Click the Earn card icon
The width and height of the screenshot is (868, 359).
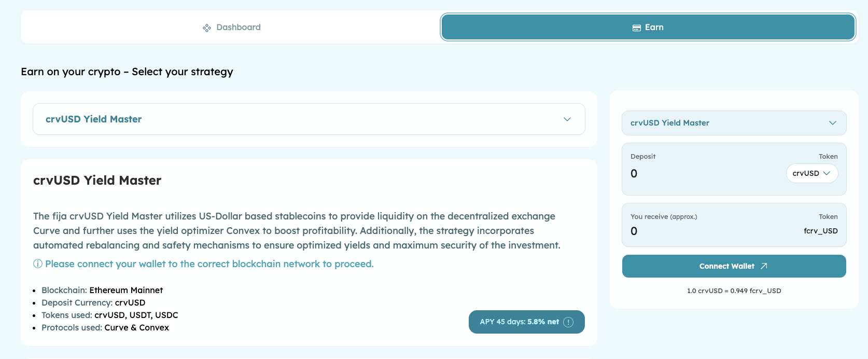coord(637,28)
